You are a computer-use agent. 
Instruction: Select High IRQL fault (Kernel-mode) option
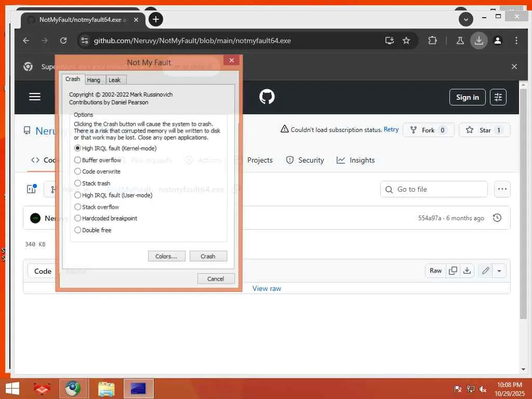[115, 148]
